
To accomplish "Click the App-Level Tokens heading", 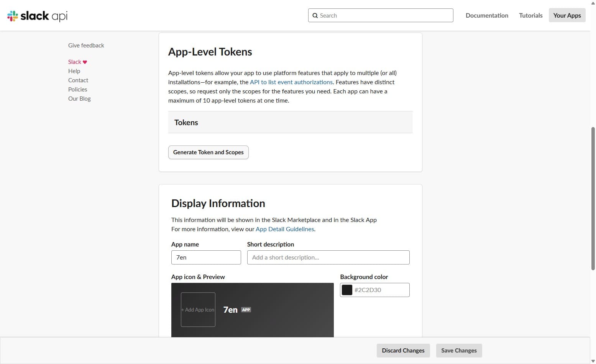I will [210, 52].
